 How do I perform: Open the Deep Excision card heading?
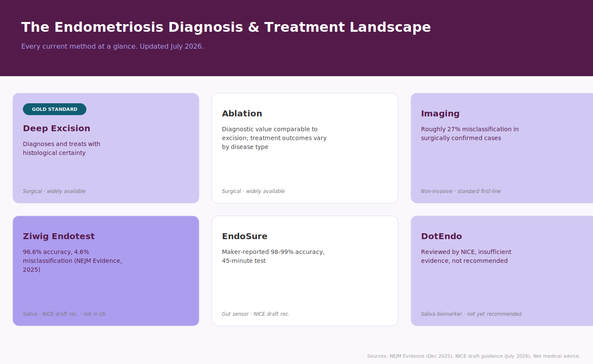[x=56, y=128]
